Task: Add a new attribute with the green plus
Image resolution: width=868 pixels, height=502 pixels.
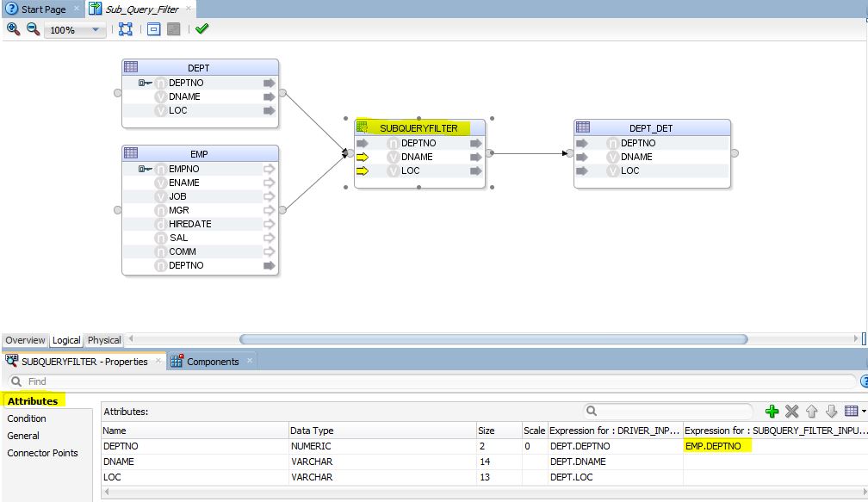Action: tap(773, 412)
